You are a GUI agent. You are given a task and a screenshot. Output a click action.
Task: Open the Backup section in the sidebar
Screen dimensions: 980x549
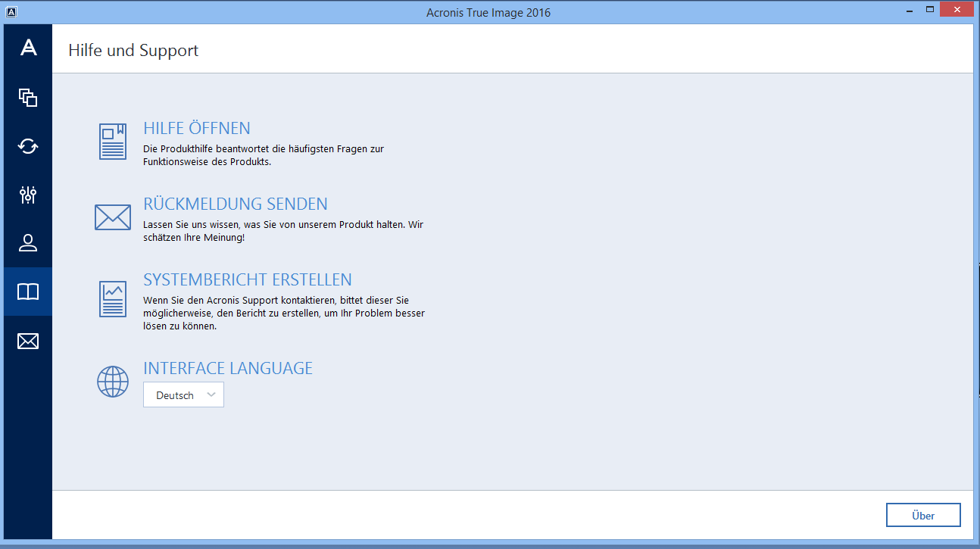click(28, 97)
